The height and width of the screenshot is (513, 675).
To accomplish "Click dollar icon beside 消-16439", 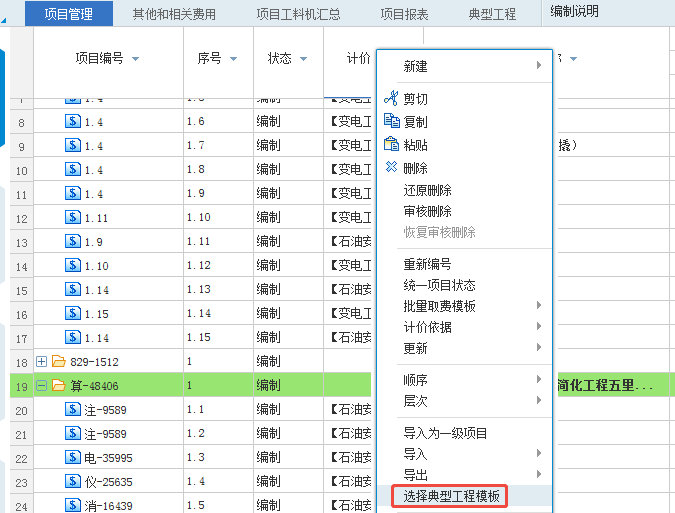I will pos(73,505).
